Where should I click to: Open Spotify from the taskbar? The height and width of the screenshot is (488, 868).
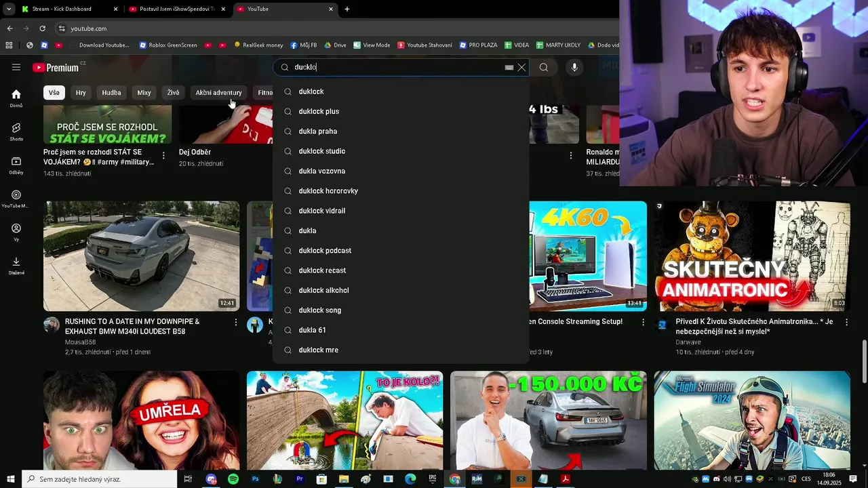pos(233,479)
